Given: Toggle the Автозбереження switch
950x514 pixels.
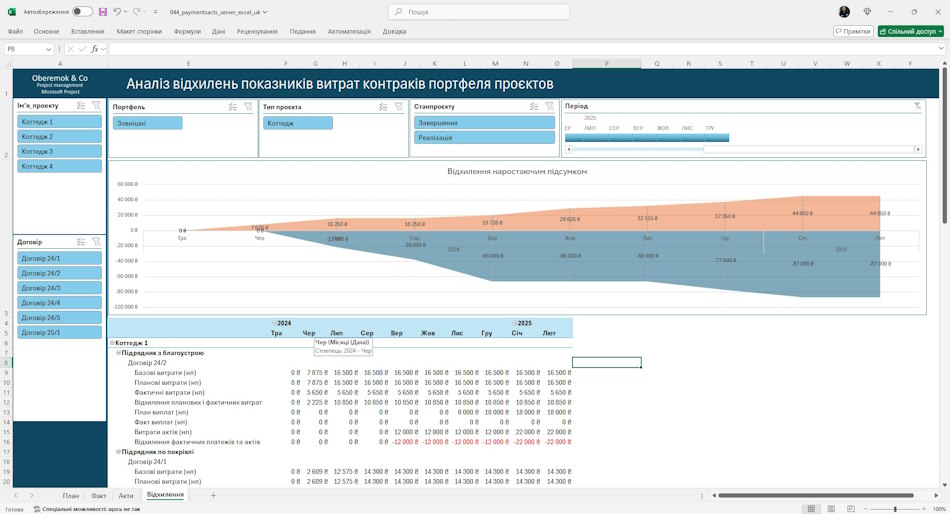Looking at the screenshot, I should [82, 12].
